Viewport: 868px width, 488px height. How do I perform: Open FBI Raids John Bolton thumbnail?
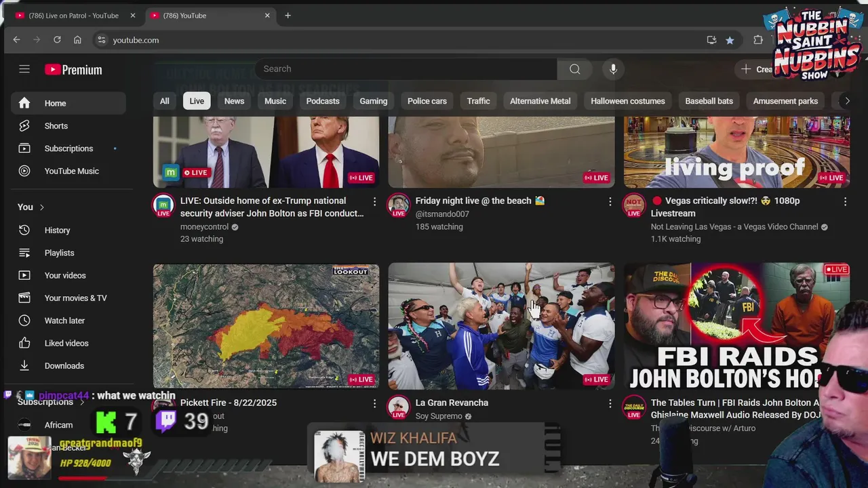click(736, 326)
